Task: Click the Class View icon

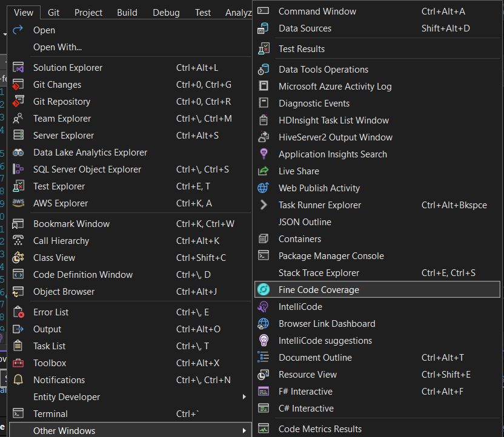Action: (18, 257)
